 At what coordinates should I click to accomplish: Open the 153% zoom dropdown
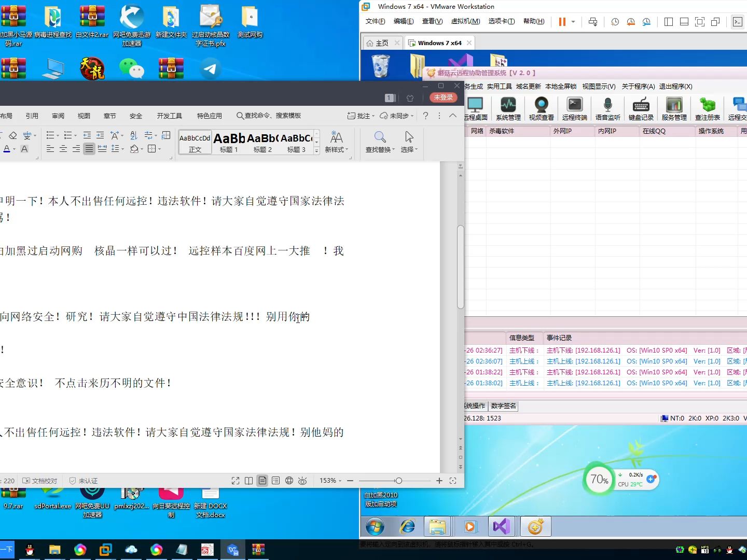coord(330,481)
